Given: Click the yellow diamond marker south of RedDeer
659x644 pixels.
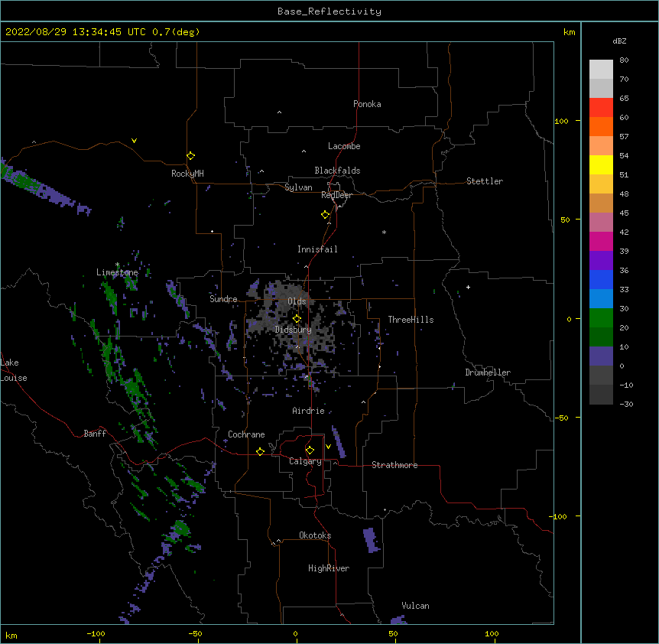Looking at the screenshot, I should [x=325, y=215].
